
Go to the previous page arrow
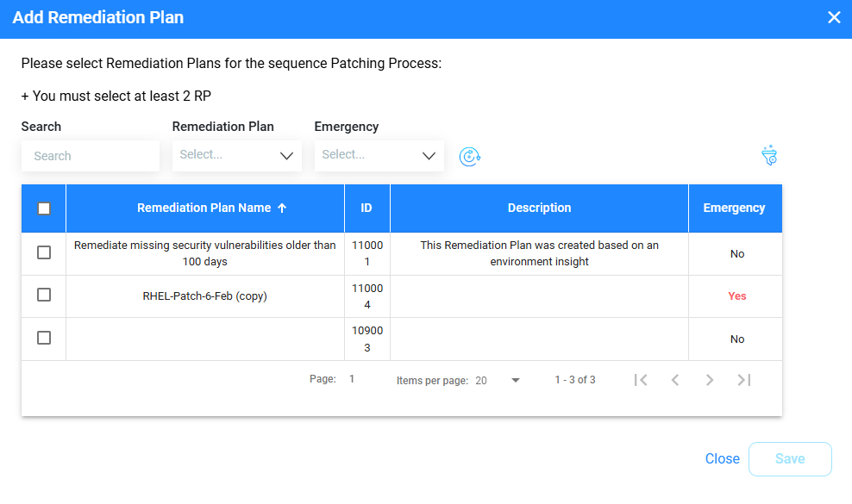click(x=675, y=380)
